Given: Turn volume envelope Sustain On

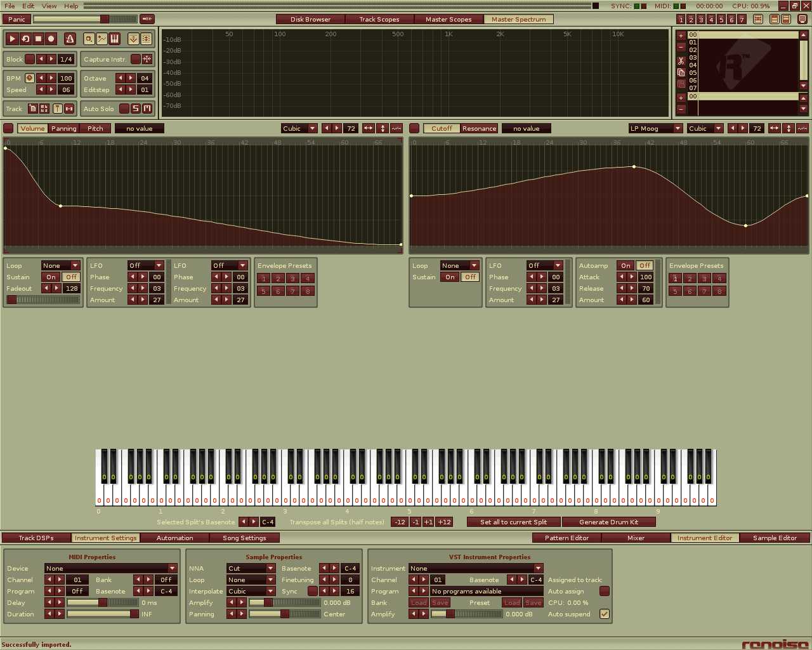Looking at the screenshot, I should click(x=51, y=277).
